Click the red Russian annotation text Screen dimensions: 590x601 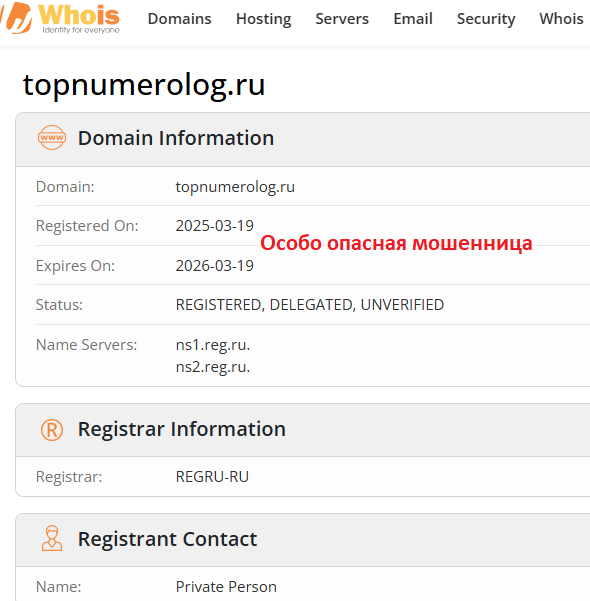396,243
